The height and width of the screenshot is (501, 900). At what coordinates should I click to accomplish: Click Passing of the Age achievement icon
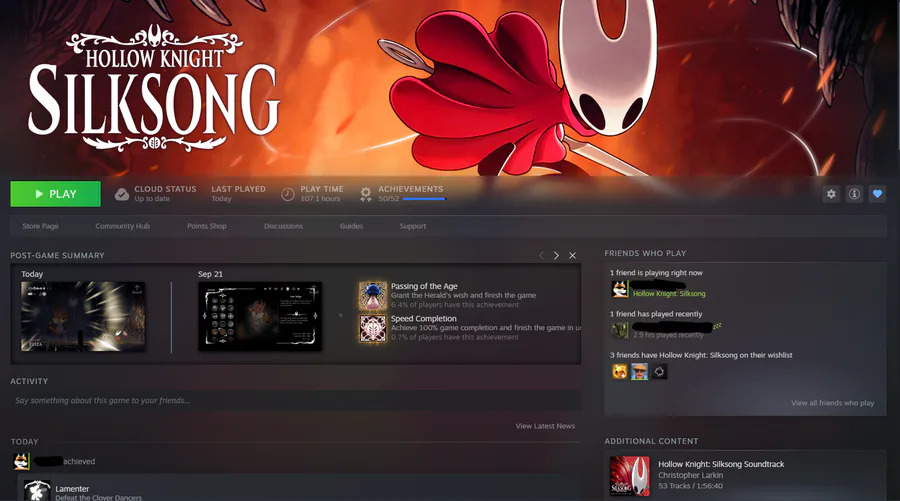pyautogui.click(x=373, y=296)
